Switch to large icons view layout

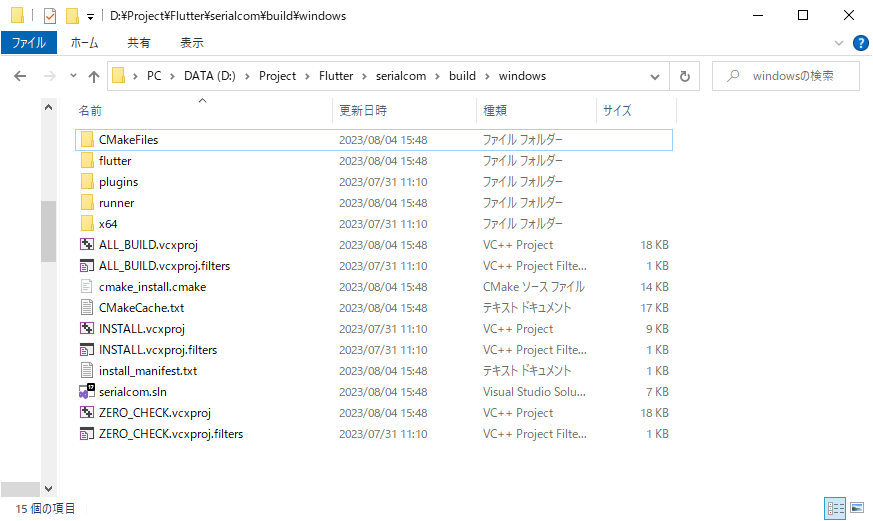(857, 508)
